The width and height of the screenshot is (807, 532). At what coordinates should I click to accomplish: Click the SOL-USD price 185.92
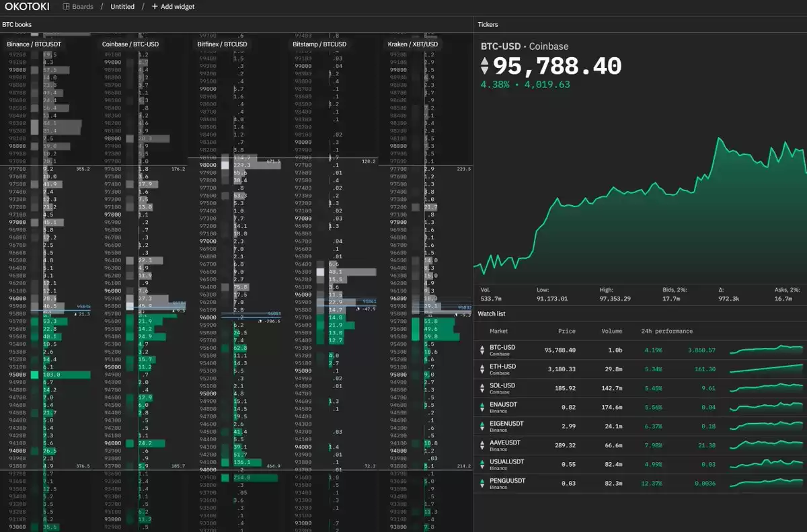(566, 388)
